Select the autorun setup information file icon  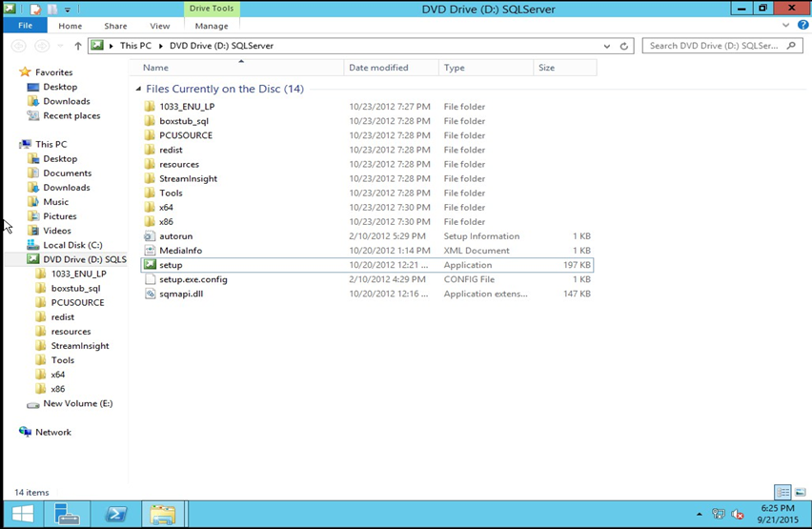[150, 236]
